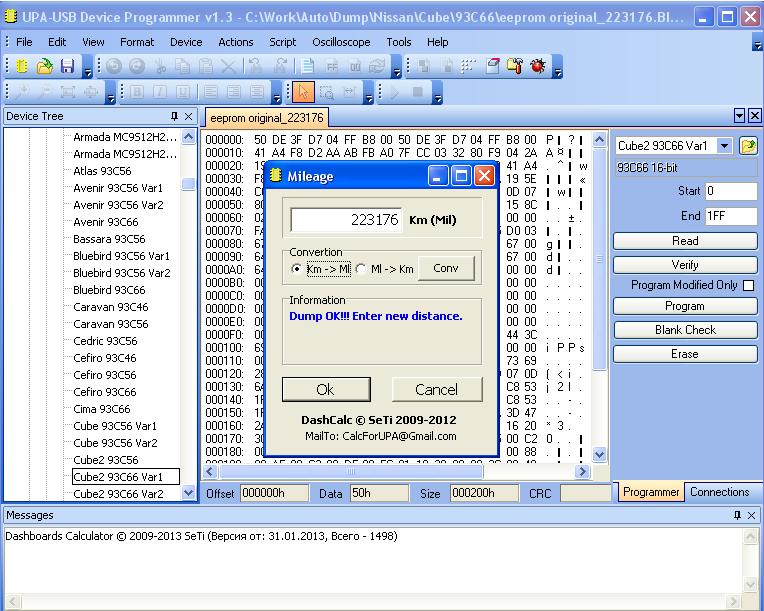The image size is (764, 611).
Task: Select the arrow pointer tool
Action: point(304,93)
